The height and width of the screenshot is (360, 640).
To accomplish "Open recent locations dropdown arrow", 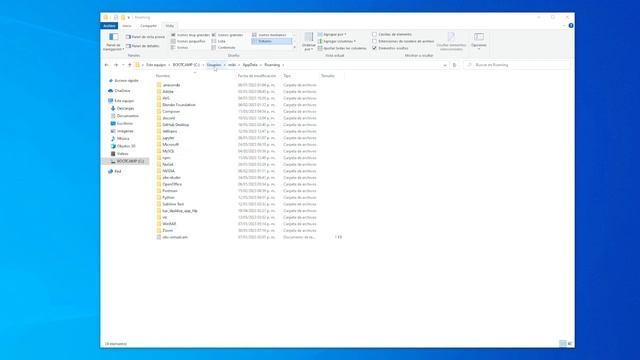I will point(123,65).
